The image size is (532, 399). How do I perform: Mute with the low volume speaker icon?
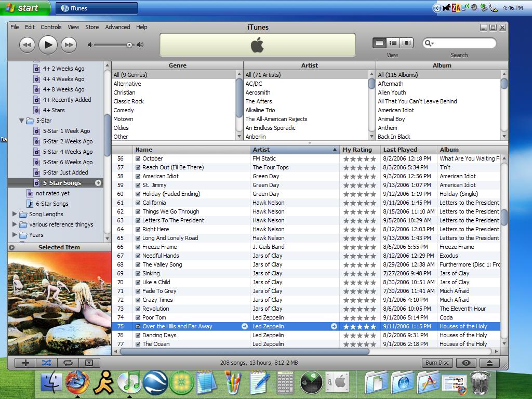[89, 45]
